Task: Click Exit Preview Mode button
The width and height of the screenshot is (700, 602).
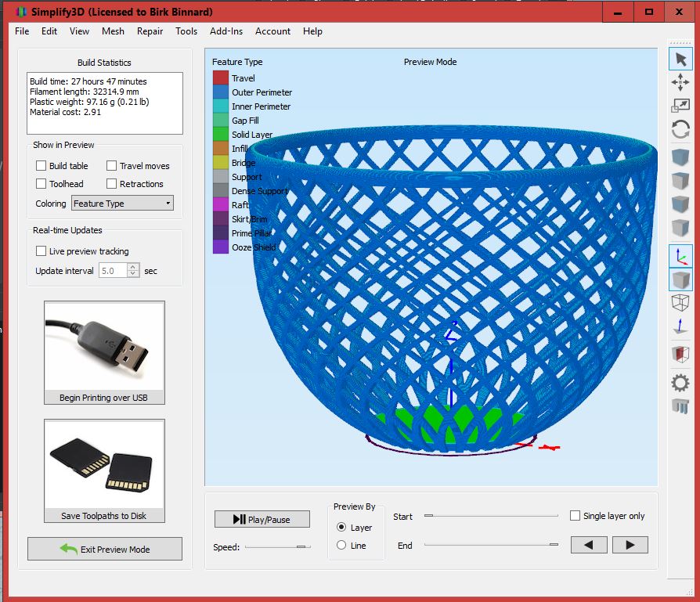Action: (105, 549)
